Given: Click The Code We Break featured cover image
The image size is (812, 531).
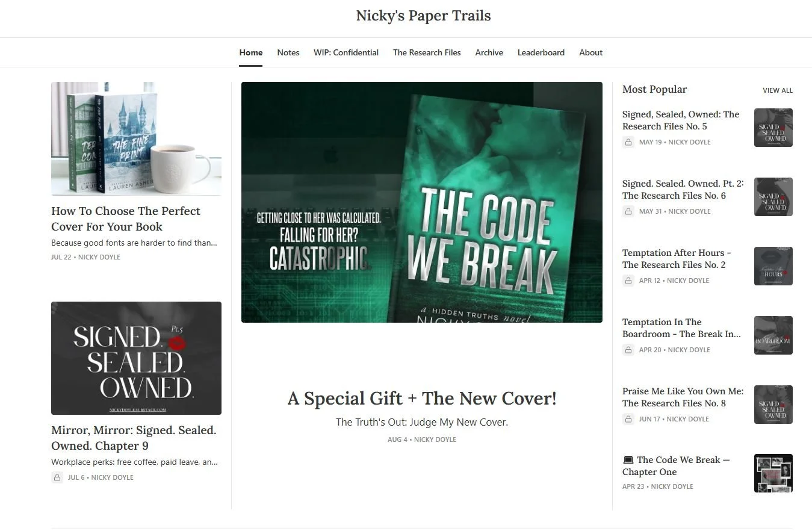Looking at the screenshot, I should pyautogui.click(x=422, y=202).
